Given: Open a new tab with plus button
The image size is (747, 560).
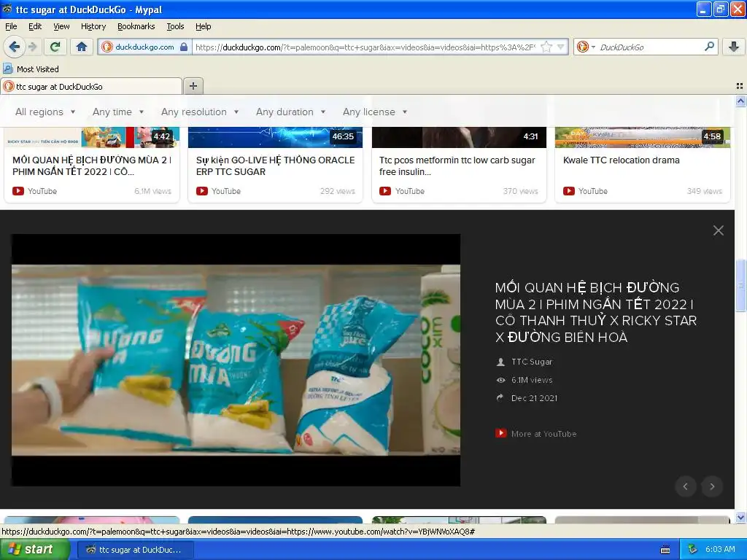Looking at the screenshot, I should coord(193,86).
